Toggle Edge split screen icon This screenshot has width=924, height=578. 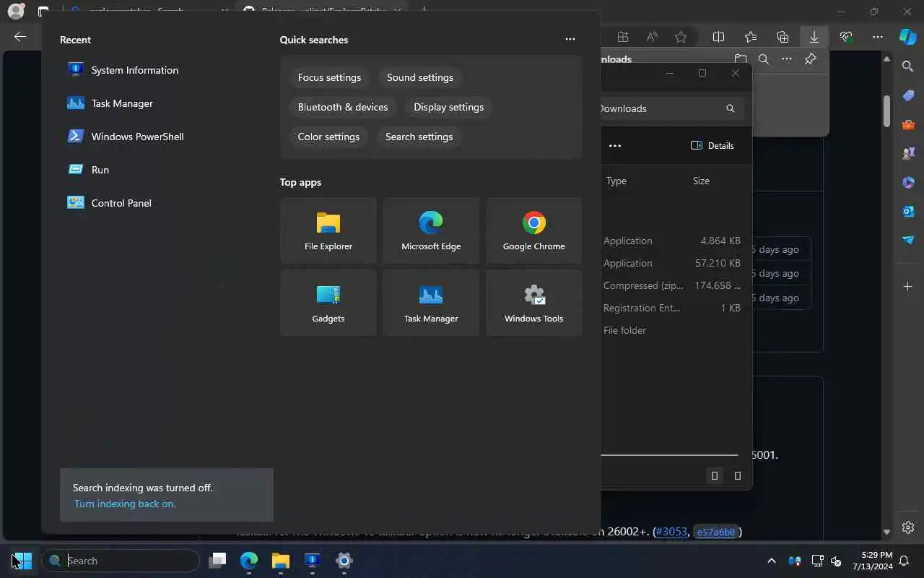pyautogui.click(x=719, y=37)
